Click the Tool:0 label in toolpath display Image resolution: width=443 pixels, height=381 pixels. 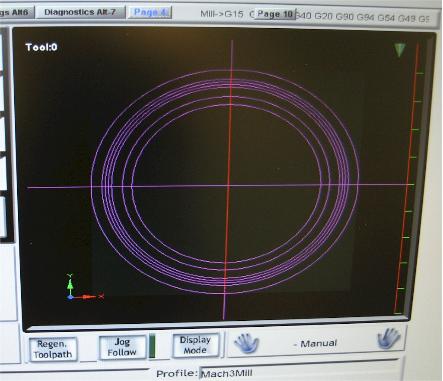point(41,47)
